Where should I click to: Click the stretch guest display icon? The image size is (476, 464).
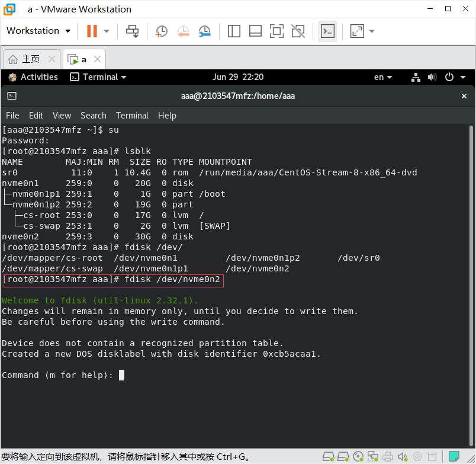coord(357,31)
